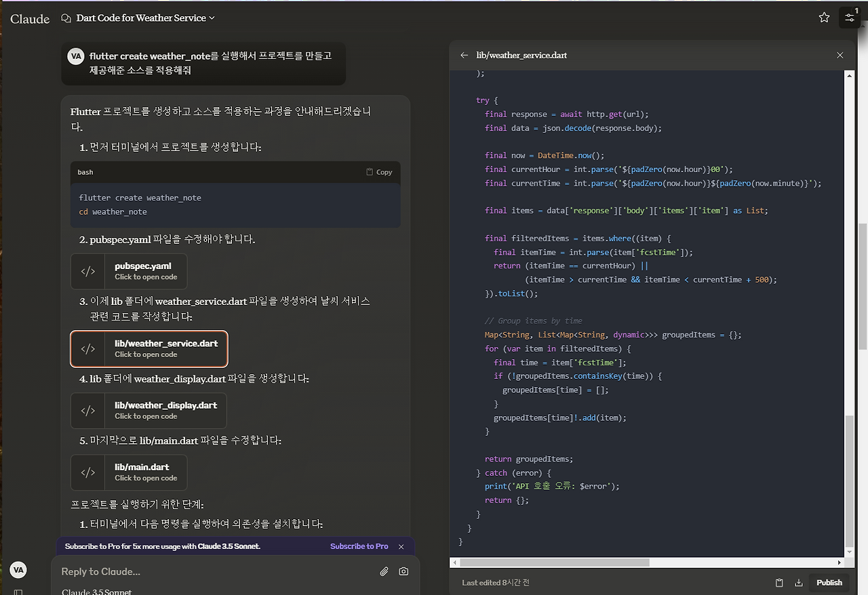The height and width of the screenshot is (595, 868).
Task: Click 'Last edited 8시간 전' status text
Action: pyautogui.click(x=496, y=582)
